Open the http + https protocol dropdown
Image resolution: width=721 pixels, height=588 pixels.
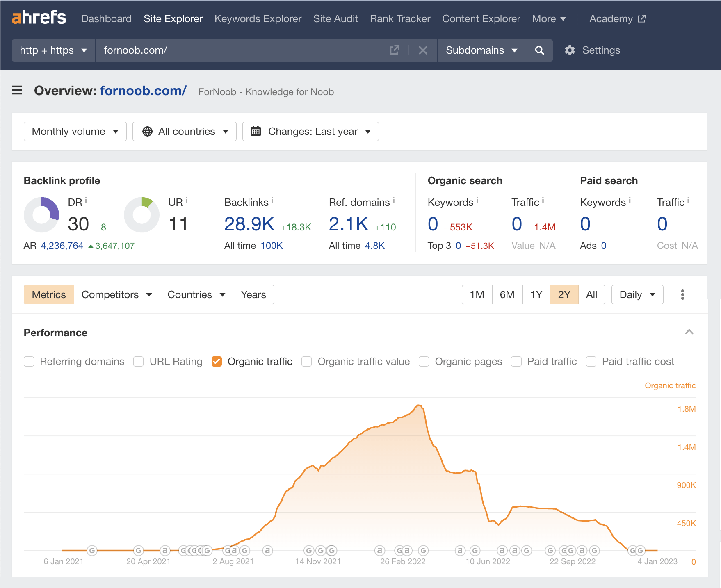click(53, 50)
